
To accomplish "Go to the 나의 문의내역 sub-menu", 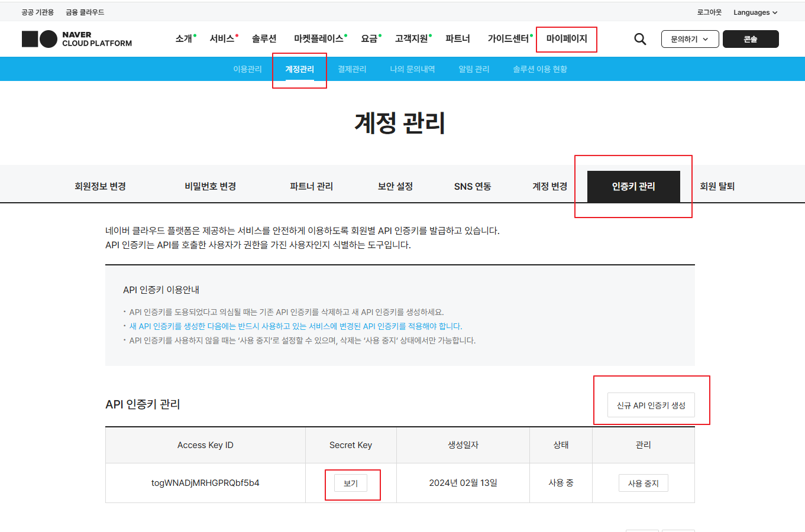I will coord(412,69).
